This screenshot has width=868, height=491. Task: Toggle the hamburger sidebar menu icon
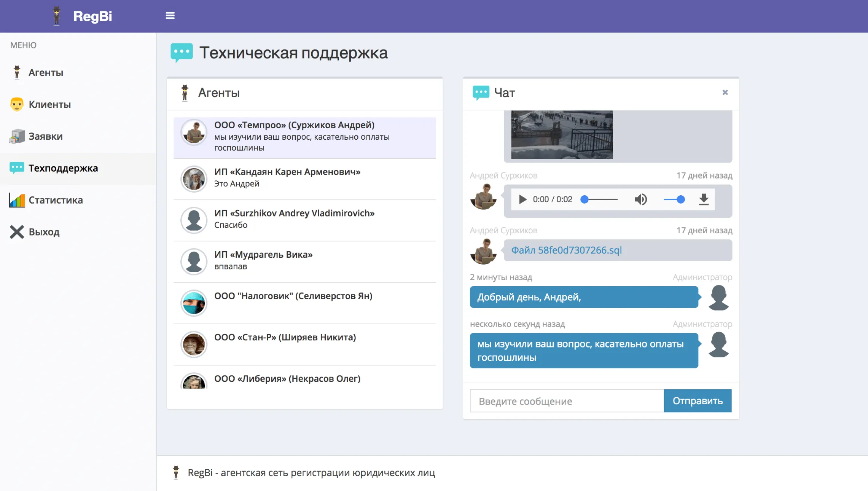pyautogui.click(x=170, y=16)
